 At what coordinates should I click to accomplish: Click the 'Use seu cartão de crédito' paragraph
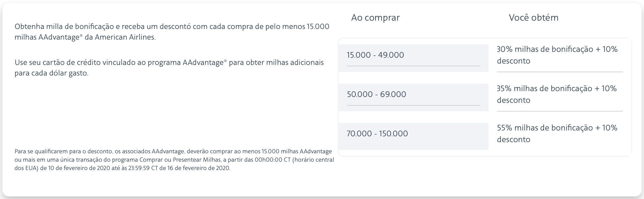coord(169,68)
